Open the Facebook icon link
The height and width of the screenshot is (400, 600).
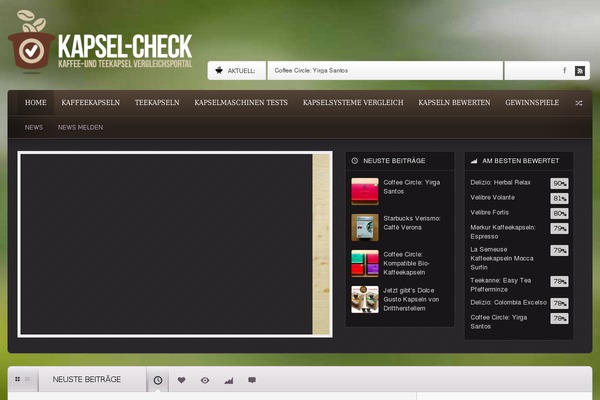pyautogui.click(x=564, y=70)
